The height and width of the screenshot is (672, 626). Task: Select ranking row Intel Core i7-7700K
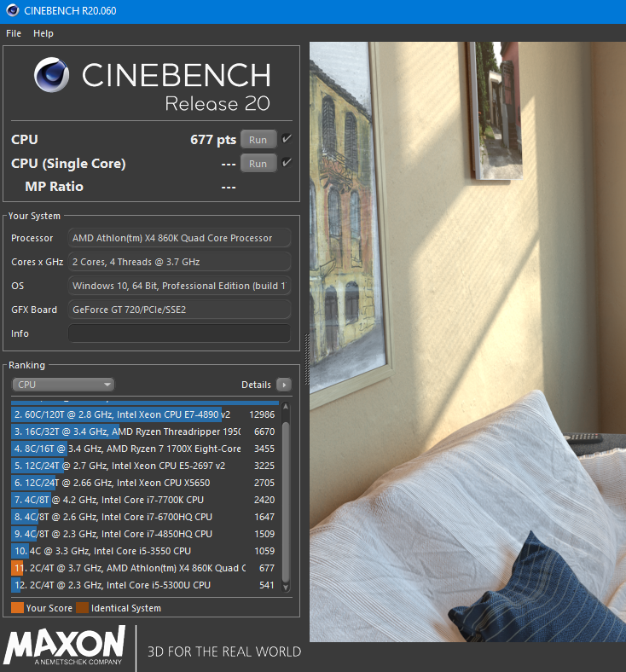click(x=144, y=500)
